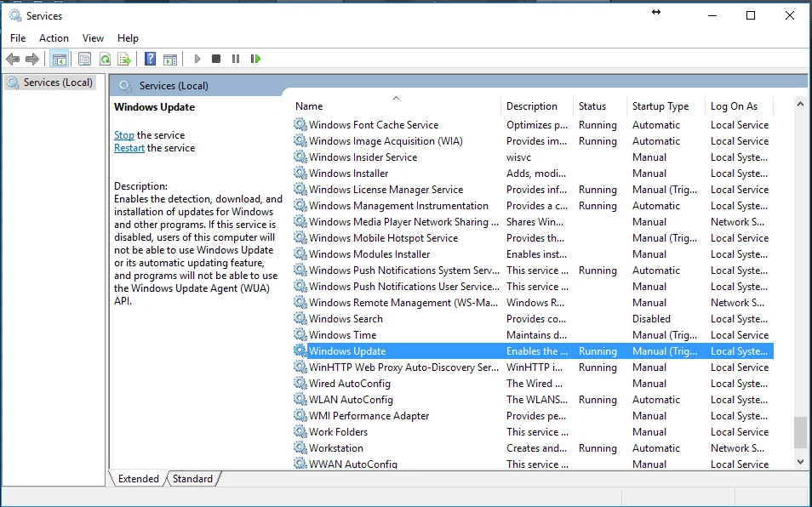Click the Export List toolbar icon
The height and width of the screenshot is (507, 812).
(x=124, y=59)
